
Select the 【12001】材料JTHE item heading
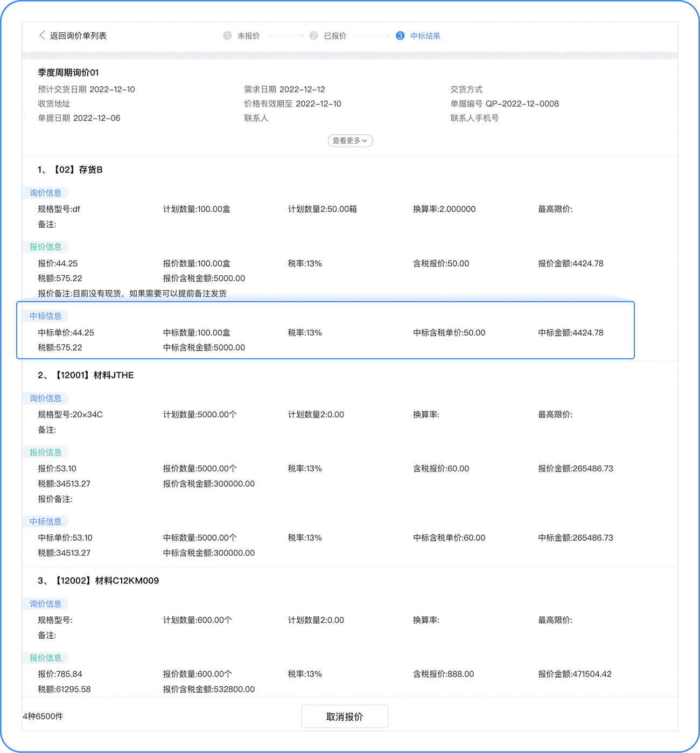(x=94, y=375)
